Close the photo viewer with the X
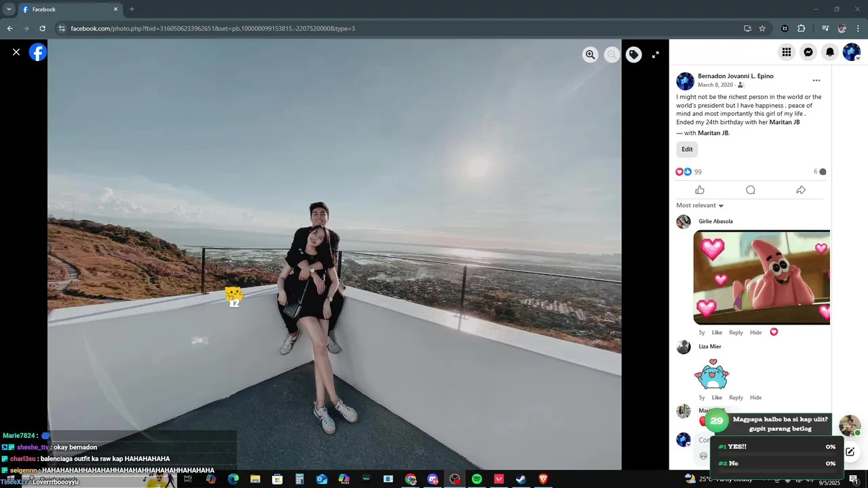This screenshot has width=868, height=488. tap(16, 52)
